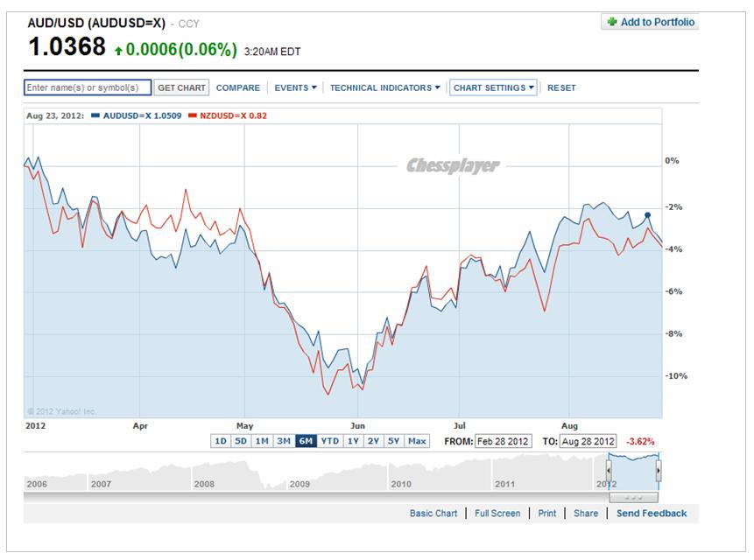Select the 6M range tab
Viewport: 754px width, 560px height.
coord(306,441)
